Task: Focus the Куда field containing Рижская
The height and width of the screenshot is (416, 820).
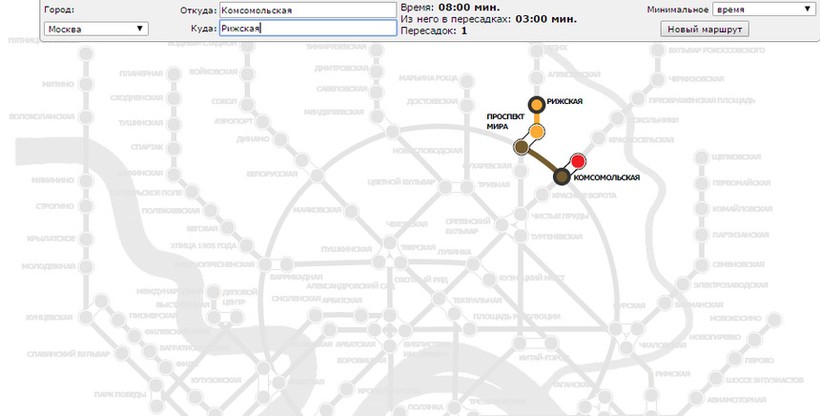Action: pyautogui.click(x=307, y=29)
